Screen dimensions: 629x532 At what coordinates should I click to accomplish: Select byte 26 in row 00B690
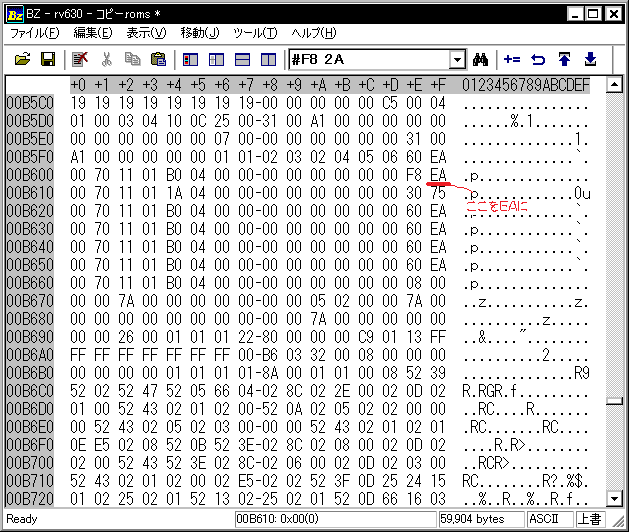pyautogui.click(x=126, y=337)
